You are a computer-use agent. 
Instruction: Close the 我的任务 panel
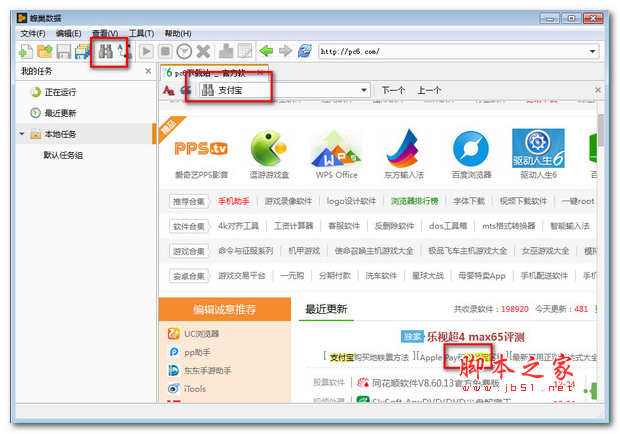pos(148,71)
